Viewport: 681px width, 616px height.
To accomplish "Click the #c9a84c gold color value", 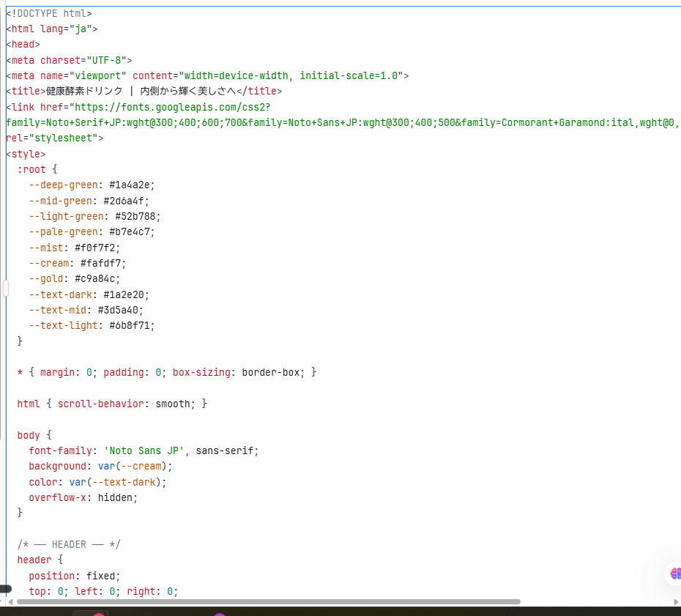I will pos(97,278).
